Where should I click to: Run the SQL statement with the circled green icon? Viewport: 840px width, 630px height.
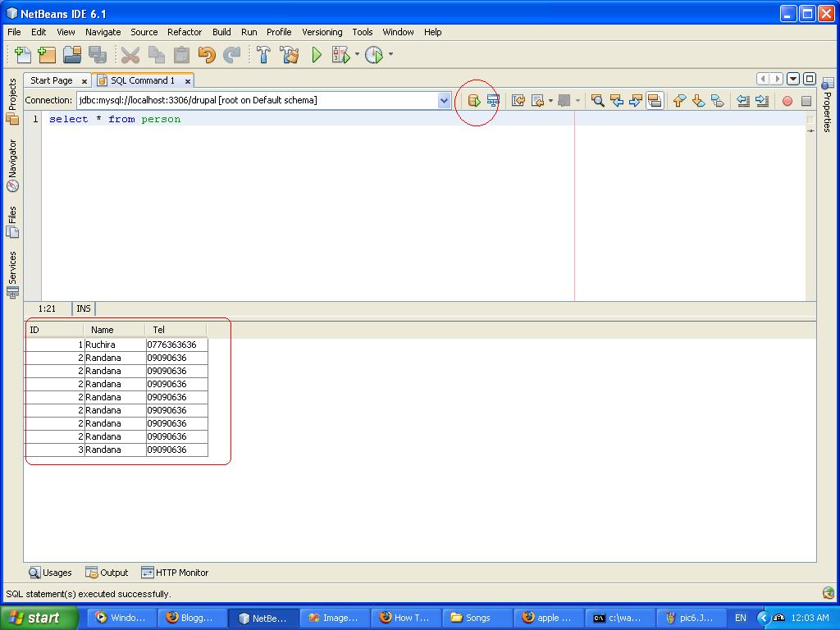(476, 100)
